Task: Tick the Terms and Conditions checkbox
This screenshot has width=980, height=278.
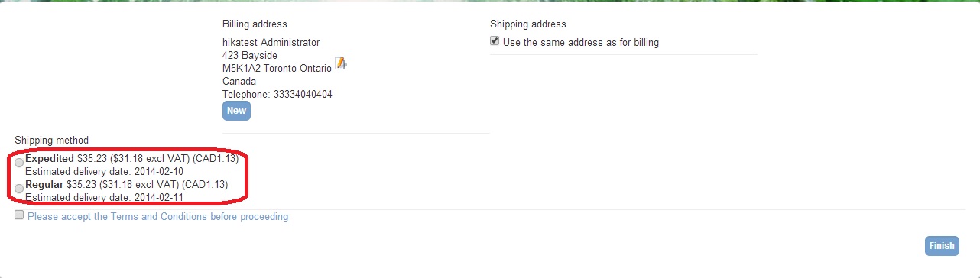Action: [x=19, y=215]
